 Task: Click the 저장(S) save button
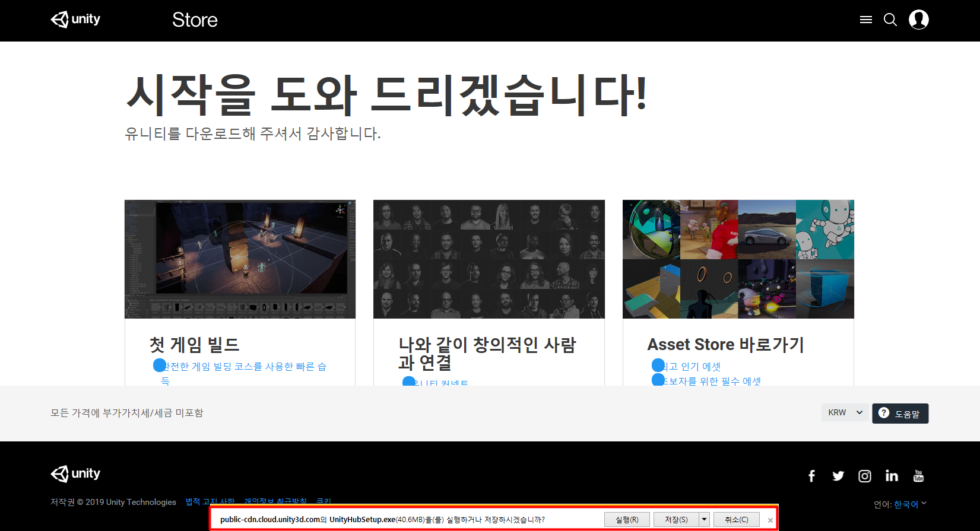676,520
